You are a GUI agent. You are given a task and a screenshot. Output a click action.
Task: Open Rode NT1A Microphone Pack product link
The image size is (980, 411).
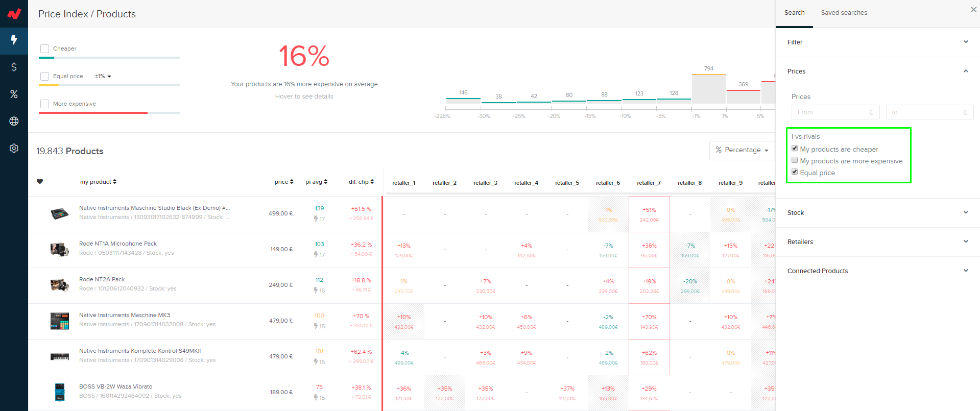coord(118,244)
